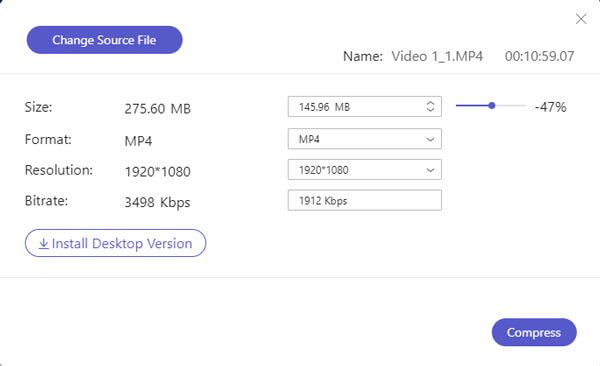Start compression with the Compress button
The image size is (600, 366).
(x=534, y=332)
